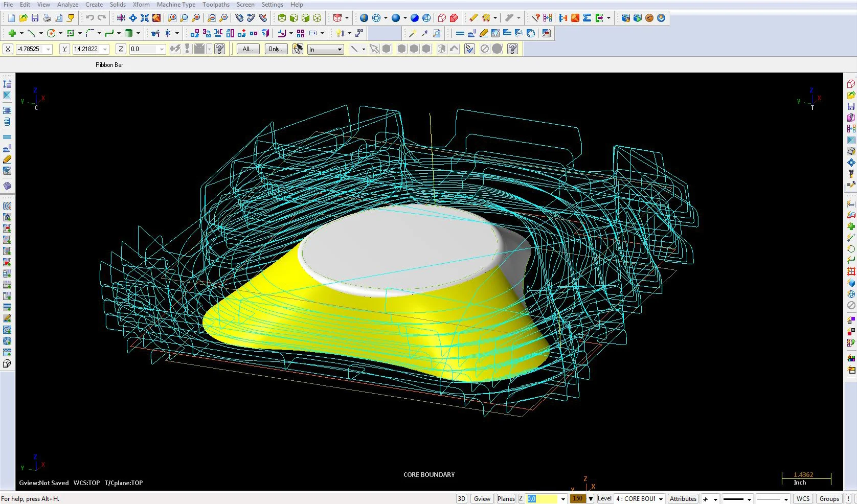Click the Zoom window magnifier icon
Image resolution: width=857 pixels, height=504 pixels.
(x=172, y=18)
